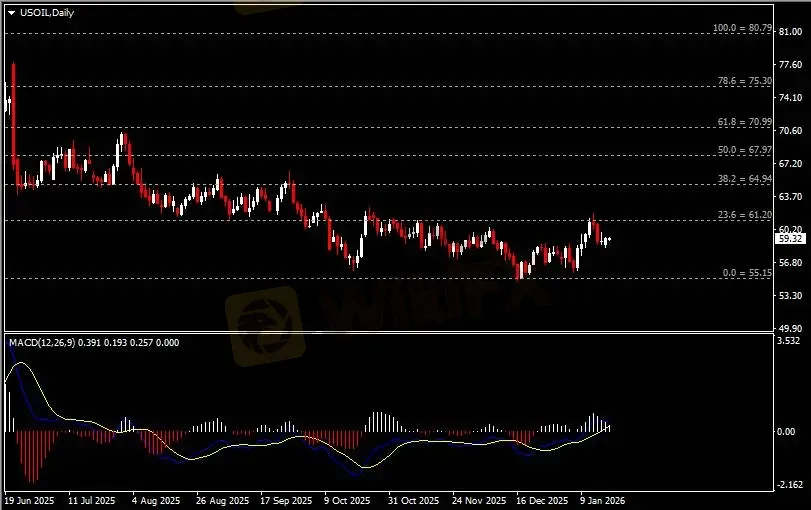Click the 17 Sep 2025 date label

(x=286, y=501)
